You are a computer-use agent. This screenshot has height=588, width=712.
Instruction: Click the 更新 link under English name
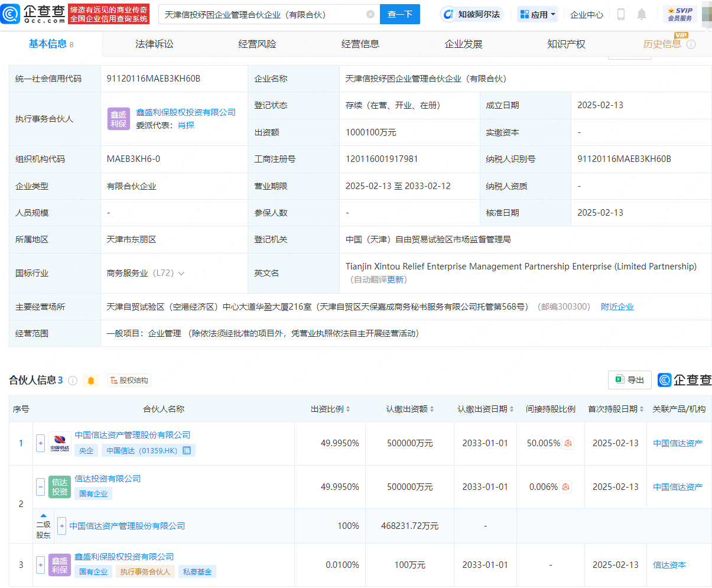[395, 280]
